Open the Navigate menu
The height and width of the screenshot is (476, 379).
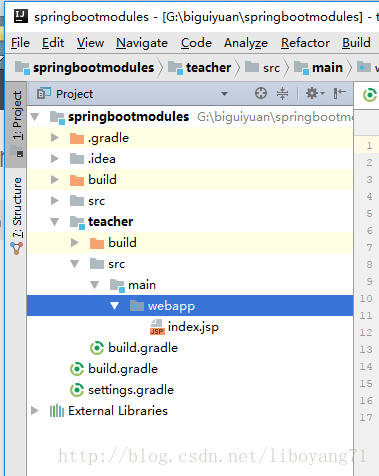tap(142, 43)
